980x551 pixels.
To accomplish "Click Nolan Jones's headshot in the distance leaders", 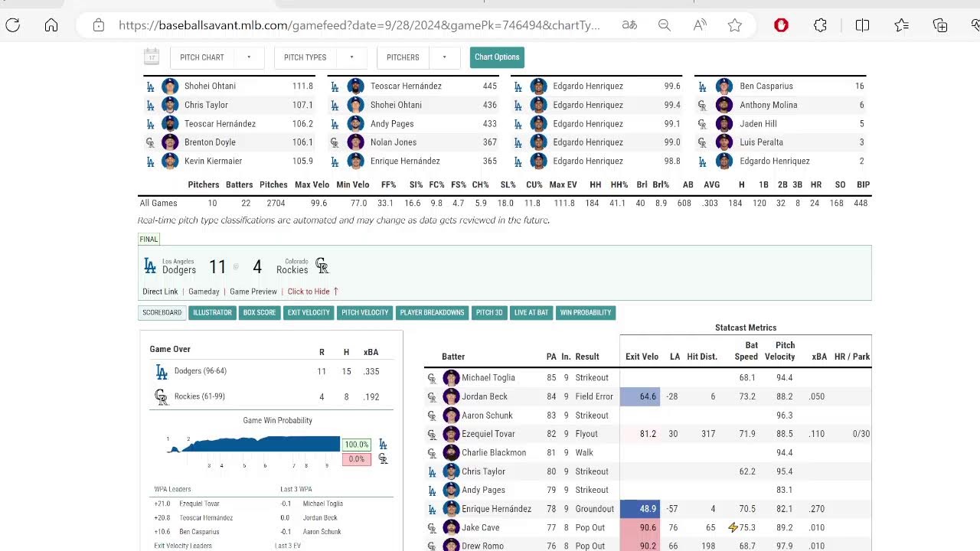I will click(x=356, y=142).
